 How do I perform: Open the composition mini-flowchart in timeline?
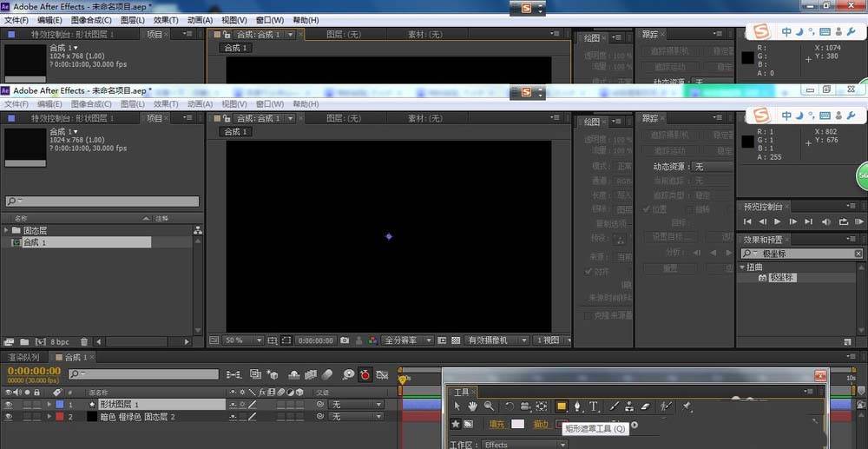(x=233, y=375)
